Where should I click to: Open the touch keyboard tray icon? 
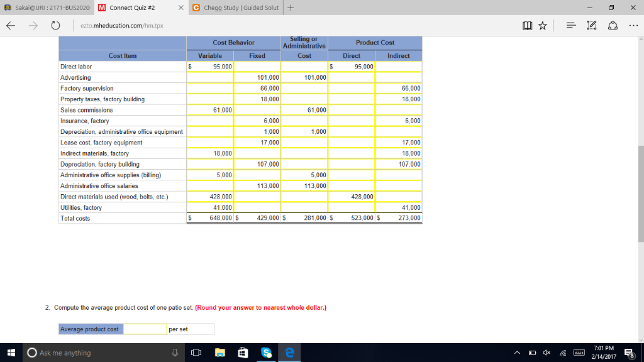[x=579, y=353]
